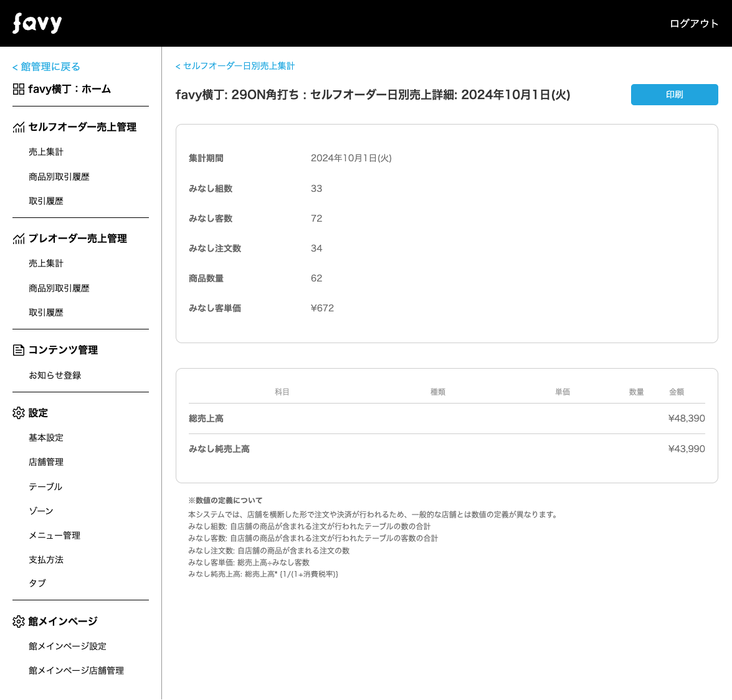
Task: Open 館メインページ設定
Action: [68, 646]
